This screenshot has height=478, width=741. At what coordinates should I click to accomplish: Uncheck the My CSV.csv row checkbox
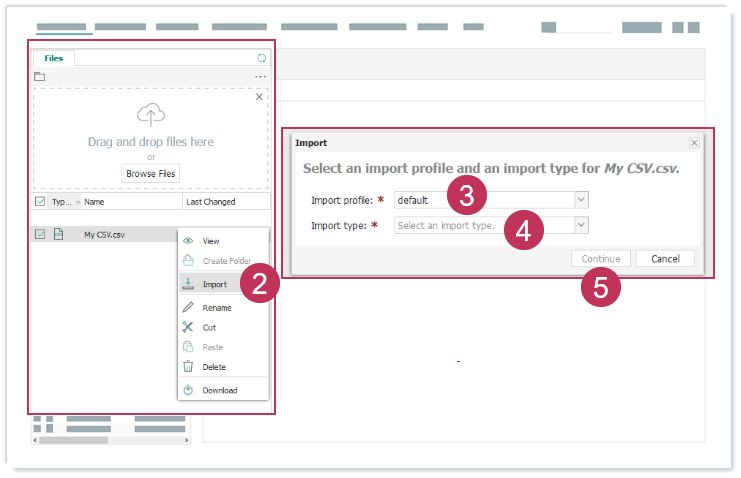[x=40, y=234]
